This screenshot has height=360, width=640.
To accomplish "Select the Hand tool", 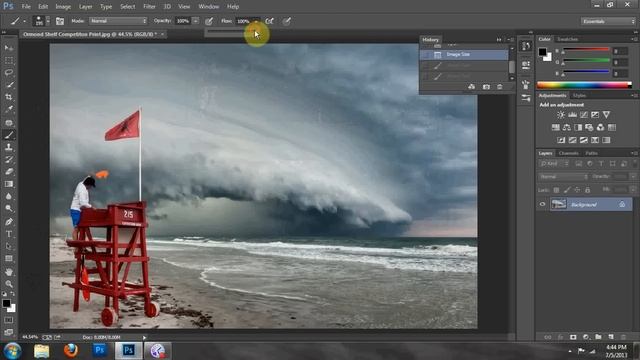I will point(9,272).
